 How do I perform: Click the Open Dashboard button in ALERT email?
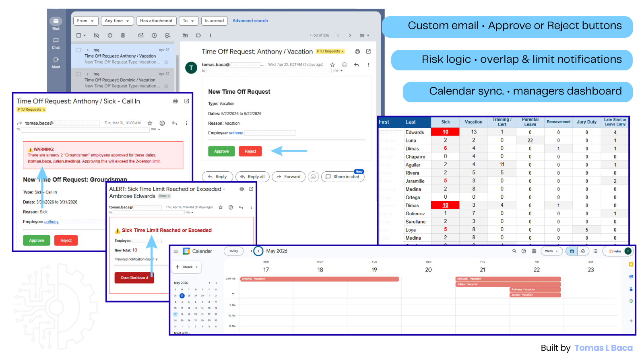[134, 278]
